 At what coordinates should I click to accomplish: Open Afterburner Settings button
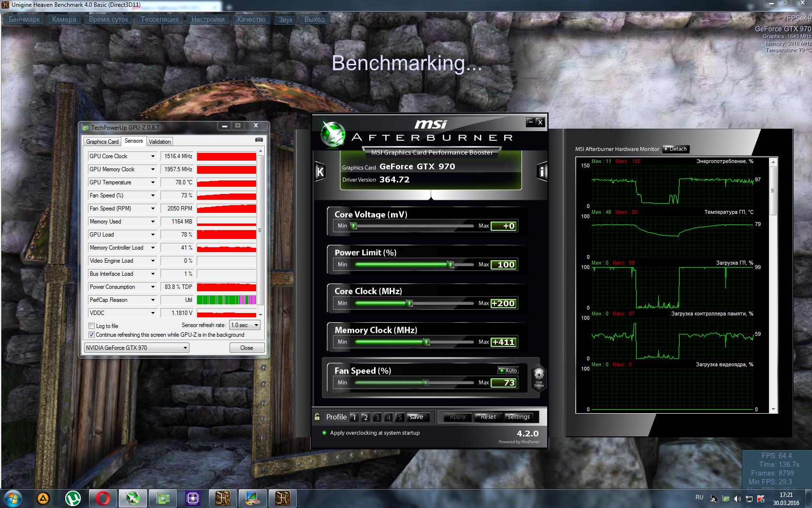[x=518, y=417]
